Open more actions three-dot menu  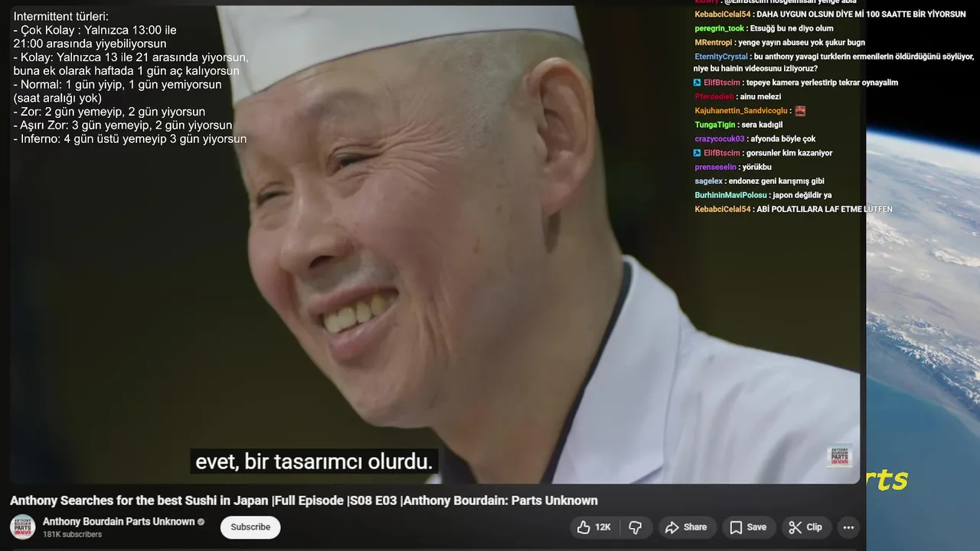848,527
